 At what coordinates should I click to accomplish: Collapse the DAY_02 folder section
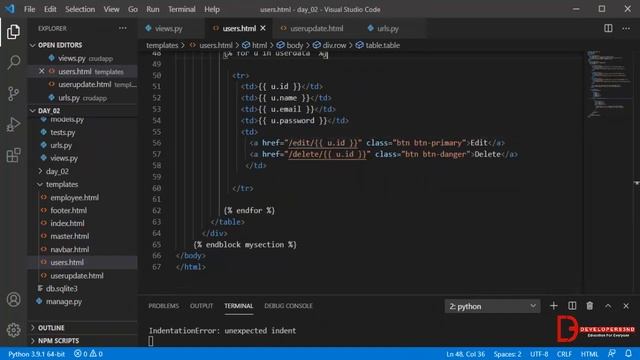tap(33, 111)
